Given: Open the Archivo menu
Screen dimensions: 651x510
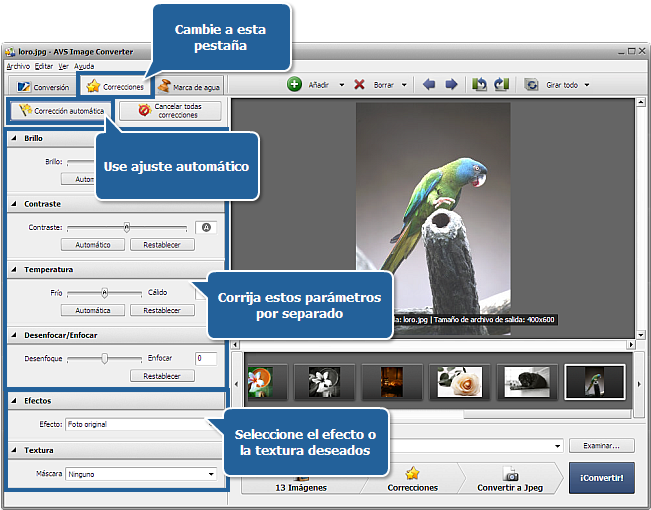Looking at the screenshot, I should point(18,66).
